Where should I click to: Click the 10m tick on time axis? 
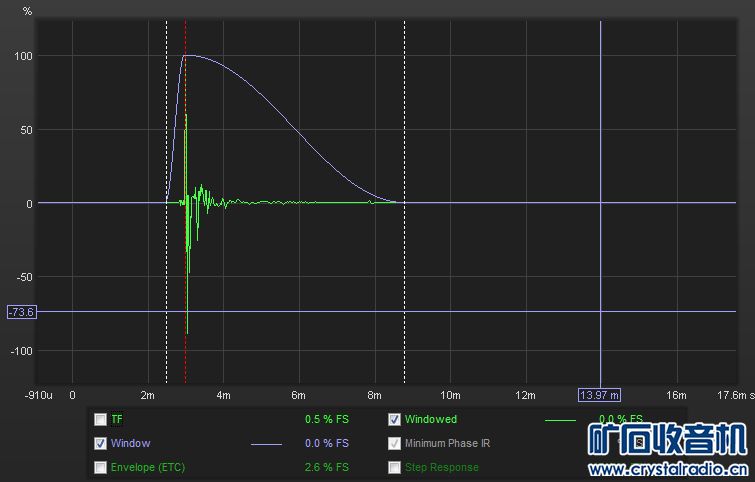point(450,395)
